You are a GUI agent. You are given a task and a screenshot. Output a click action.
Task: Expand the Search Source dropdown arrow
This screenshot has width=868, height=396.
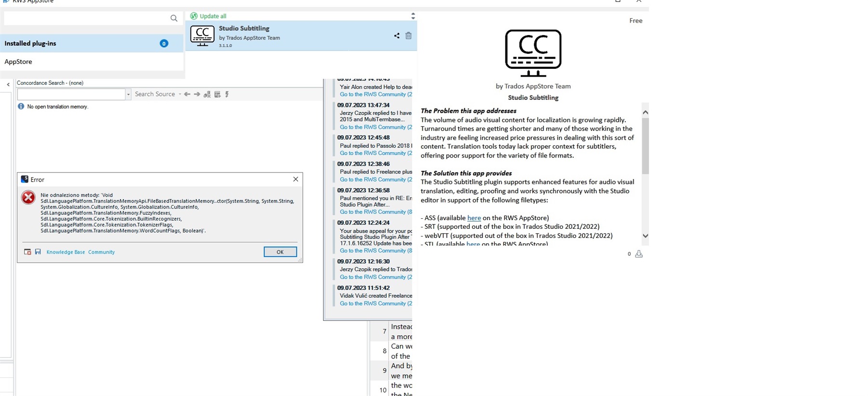click(x=180, y=94)
